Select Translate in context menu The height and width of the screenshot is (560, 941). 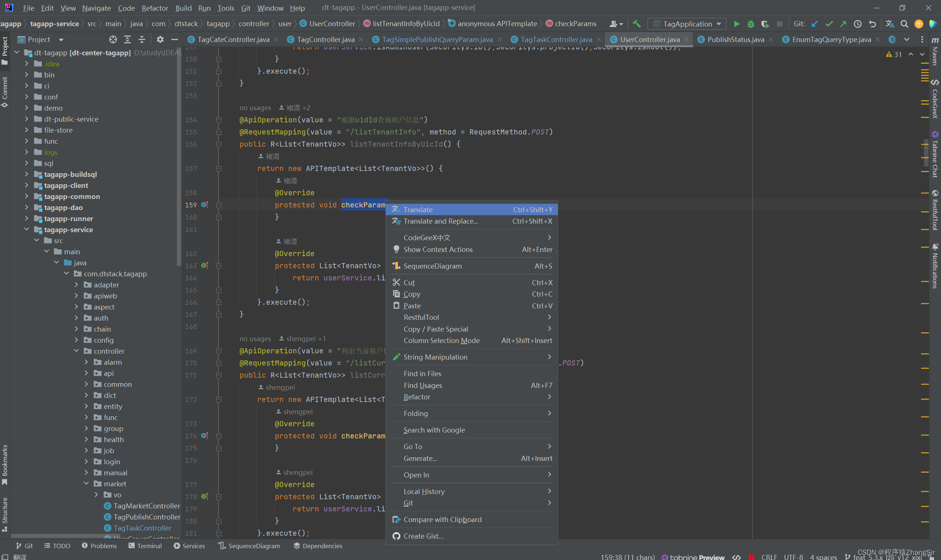tap(472, 209)
